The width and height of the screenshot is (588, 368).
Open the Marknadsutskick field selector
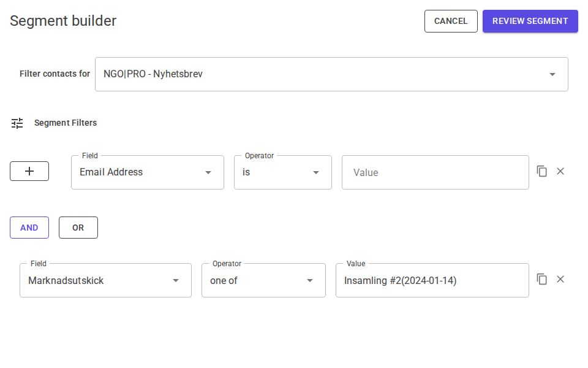coord(105,280)
